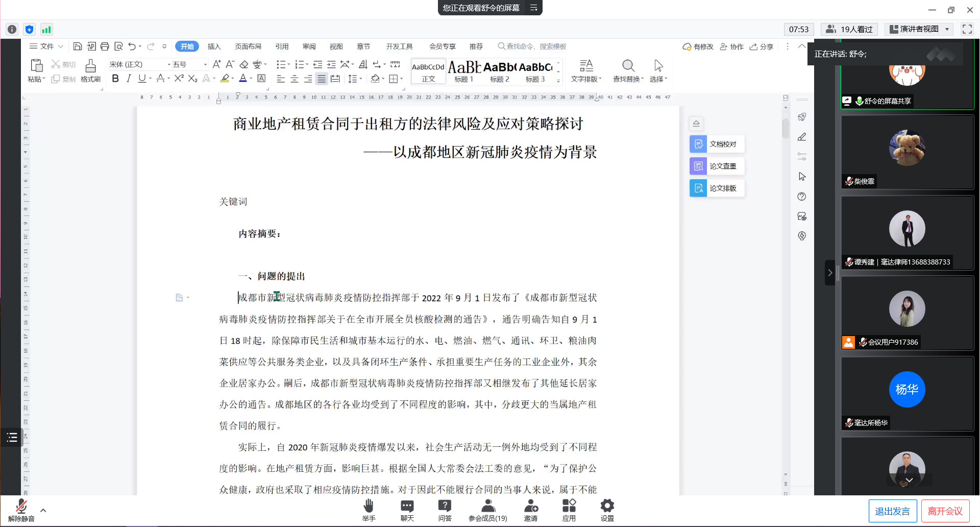
Task: Click the Undo arrow icon
Action: click(132, 46)
